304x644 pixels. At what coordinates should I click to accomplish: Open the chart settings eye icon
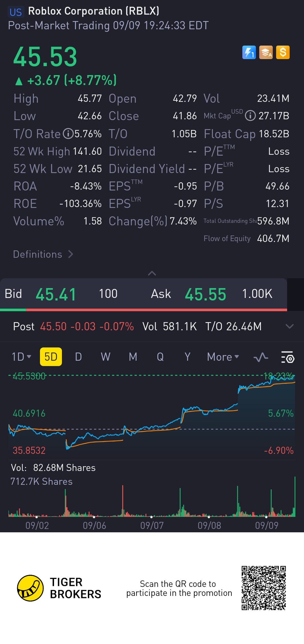point(288,357)
